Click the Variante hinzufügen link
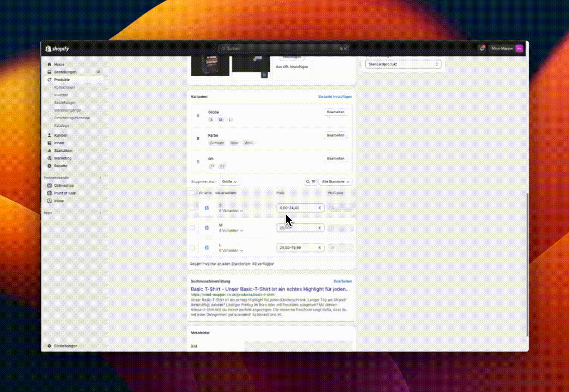569x392 pixels. coord(335,97)
